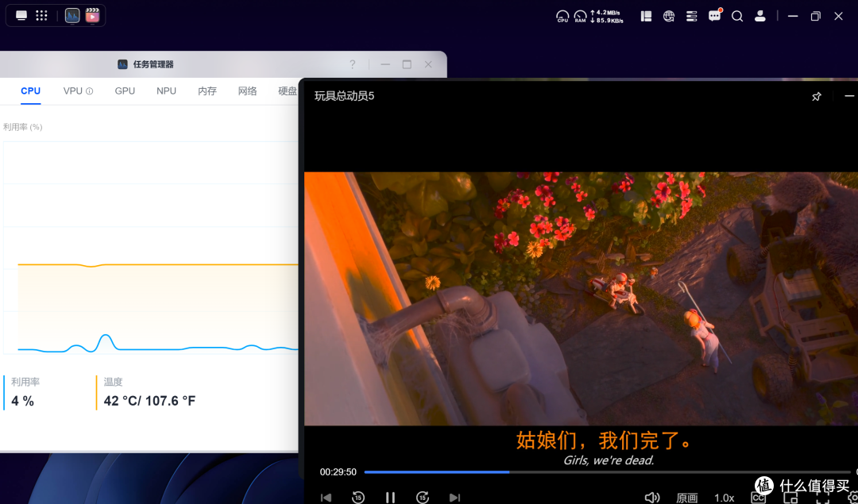
Task: Skip to previous video
Action: [x=327, y=498]
